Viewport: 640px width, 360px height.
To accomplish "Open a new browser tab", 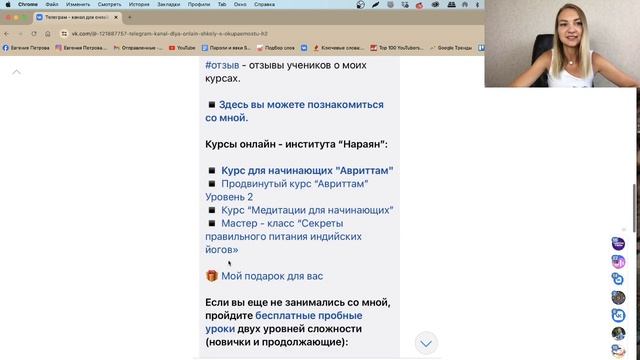I will [x=130, y=18].
